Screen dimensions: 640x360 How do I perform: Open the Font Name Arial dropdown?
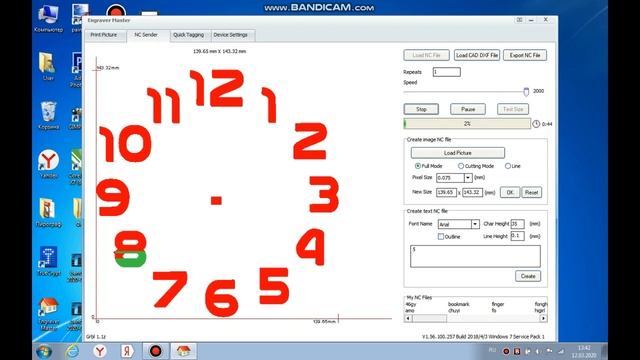475,224
